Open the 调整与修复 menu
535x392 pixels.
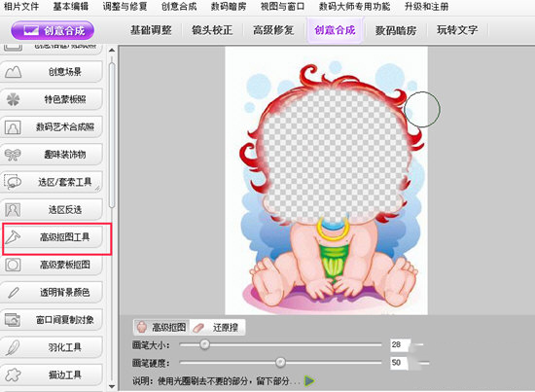(x=125, y=7)
